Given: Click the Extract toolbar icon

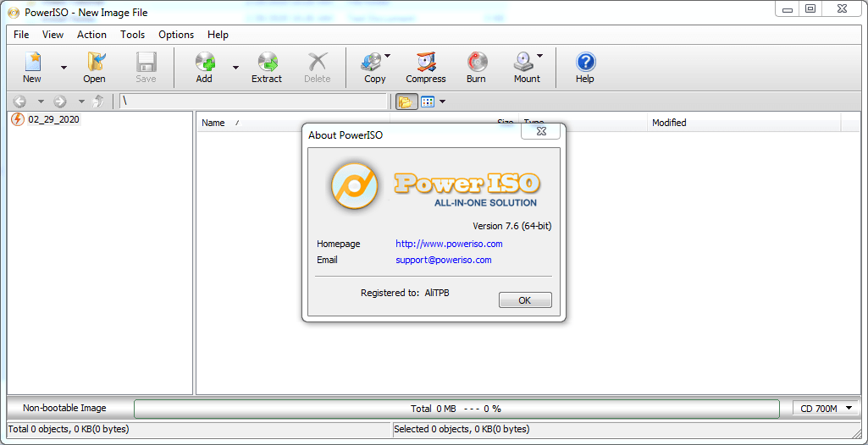Looking at the screenshot, I should [267, 68].
